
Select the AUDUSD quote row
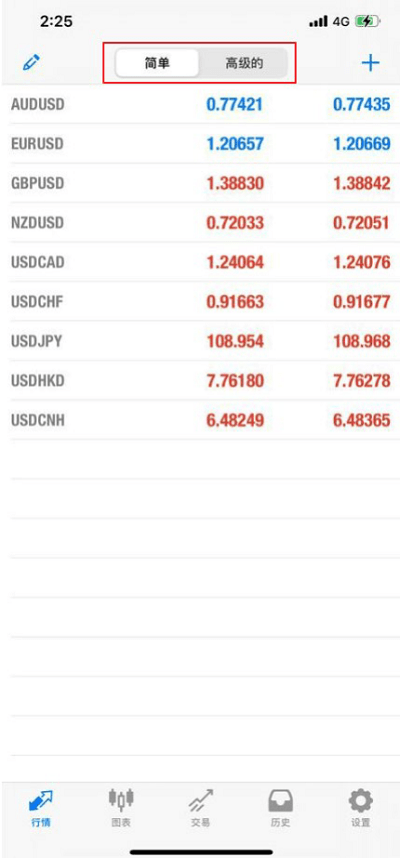(x=200, y=104)
